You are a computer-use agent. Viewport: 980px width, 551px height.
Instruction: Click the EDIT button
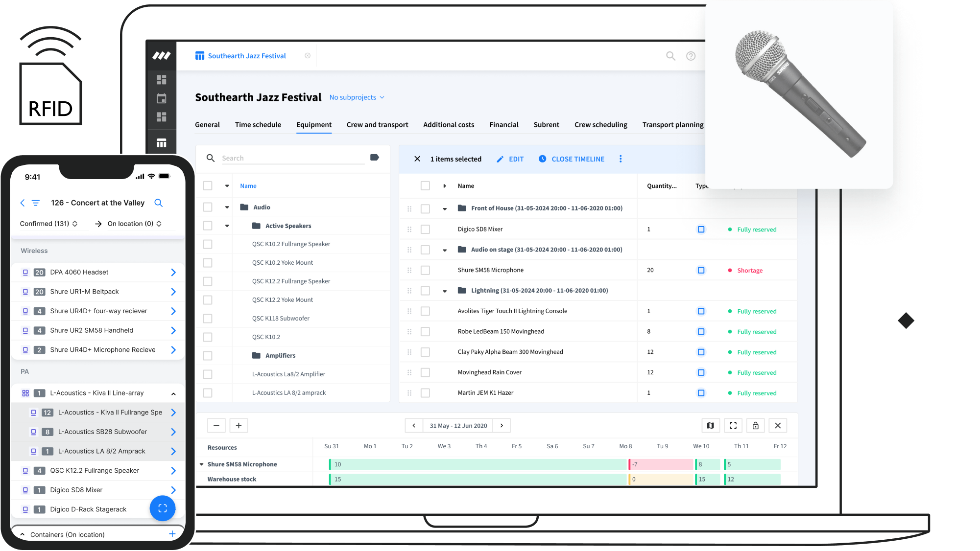(x=510, y=159)
